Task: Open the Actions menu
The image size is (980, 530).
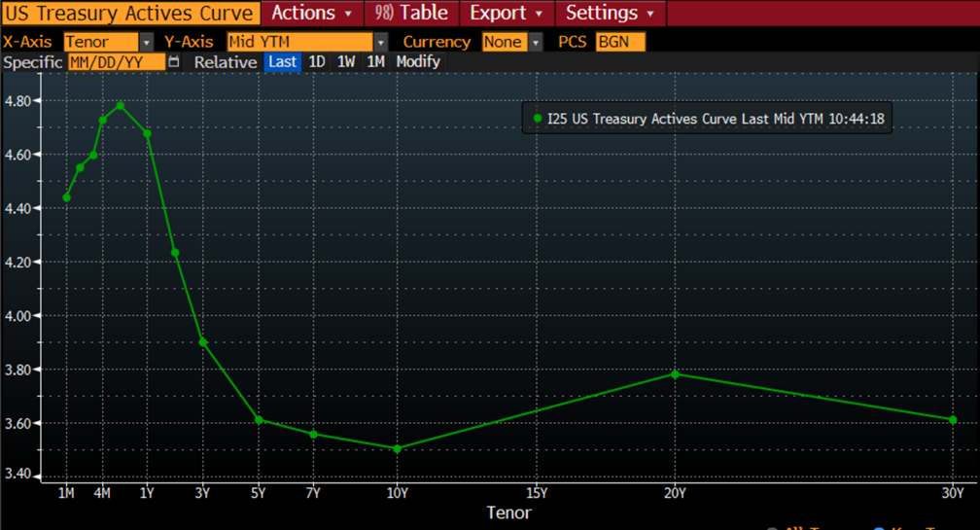Action: pyautogui.click(x=311, y=13)
